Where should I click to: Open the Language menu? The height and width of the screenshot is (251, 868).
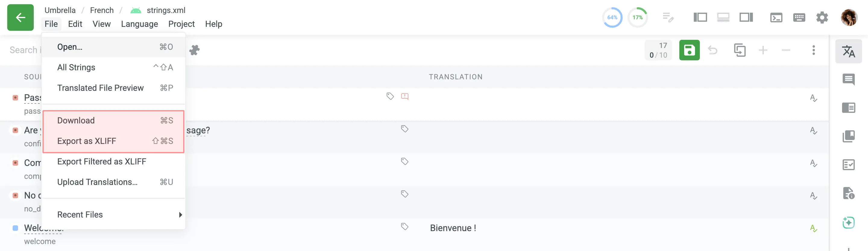point(139,24)
